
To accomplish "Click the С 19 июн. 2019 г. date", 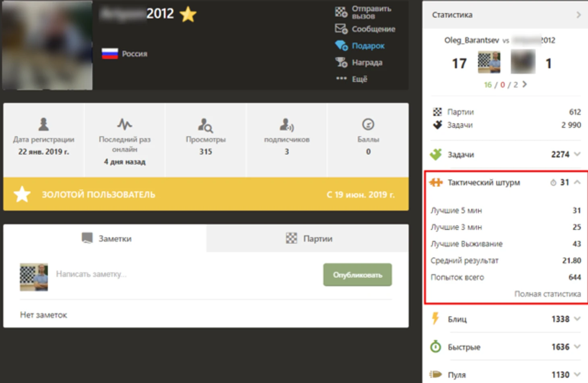I will point(360,195).
